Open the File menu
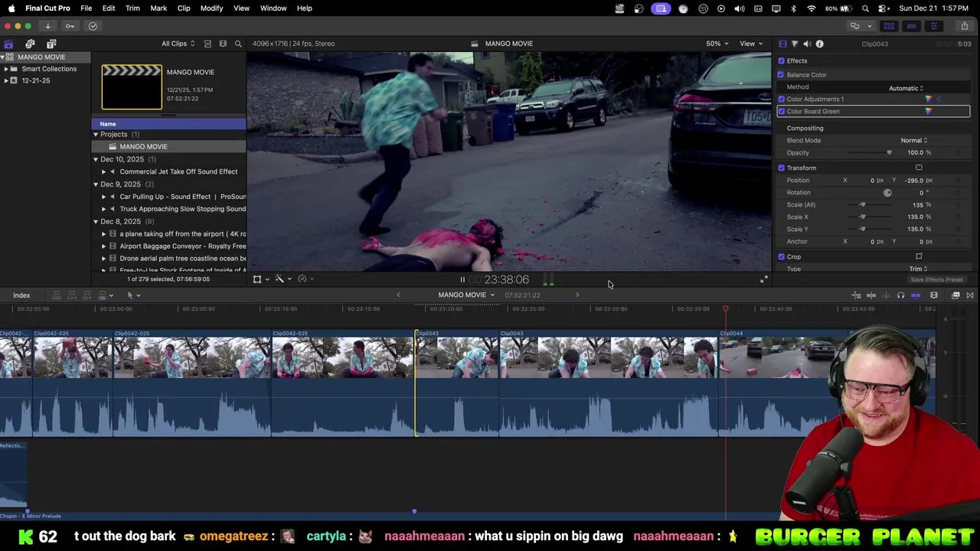Image resolution: width=980 pixels, height=551 pixels. (x=86, y=8)
